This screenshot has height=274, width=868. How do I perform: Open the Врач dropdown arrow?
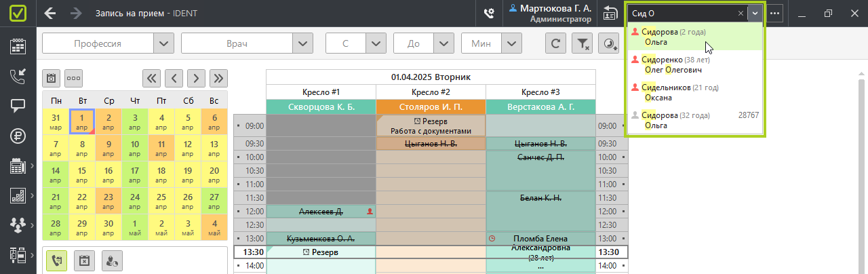point(302,43)
